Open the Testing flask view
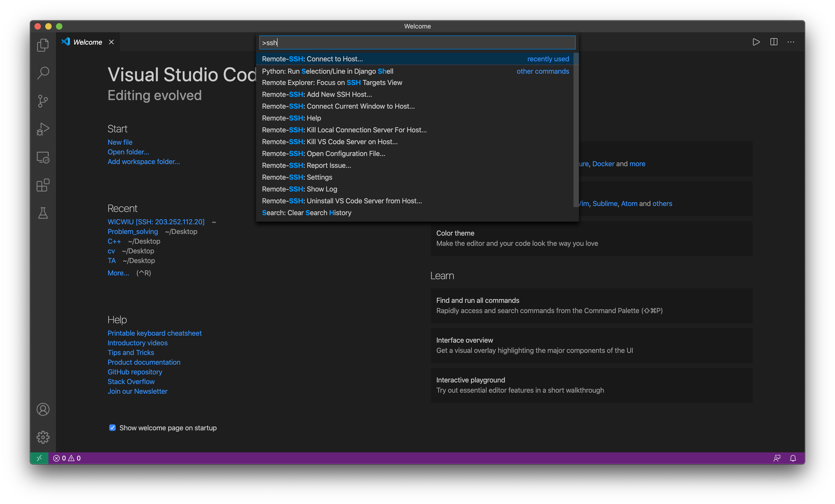 point(43,213)
